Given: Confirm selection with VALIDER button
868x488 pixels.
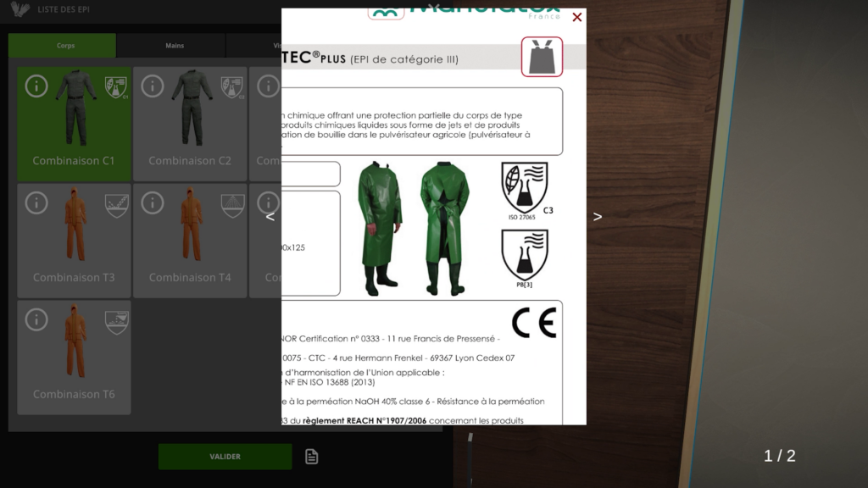Looking at the screenshot, I should (x=225, y=457).
